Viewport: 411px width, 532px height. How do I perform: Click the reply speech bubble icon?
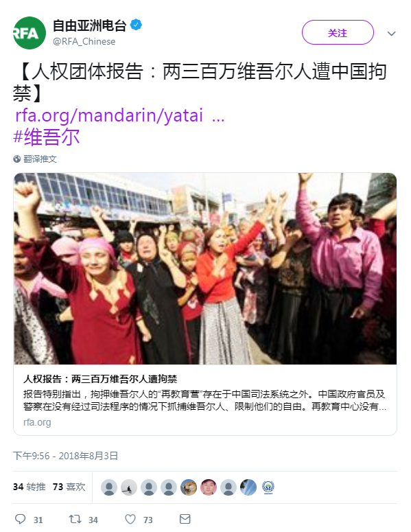tap(21, 519)
